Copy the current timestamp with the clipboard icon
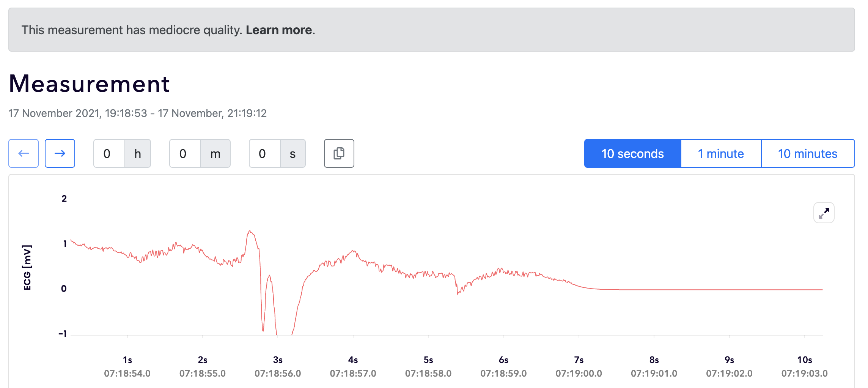Screen dimensions: 868x388 coord(339,153)
